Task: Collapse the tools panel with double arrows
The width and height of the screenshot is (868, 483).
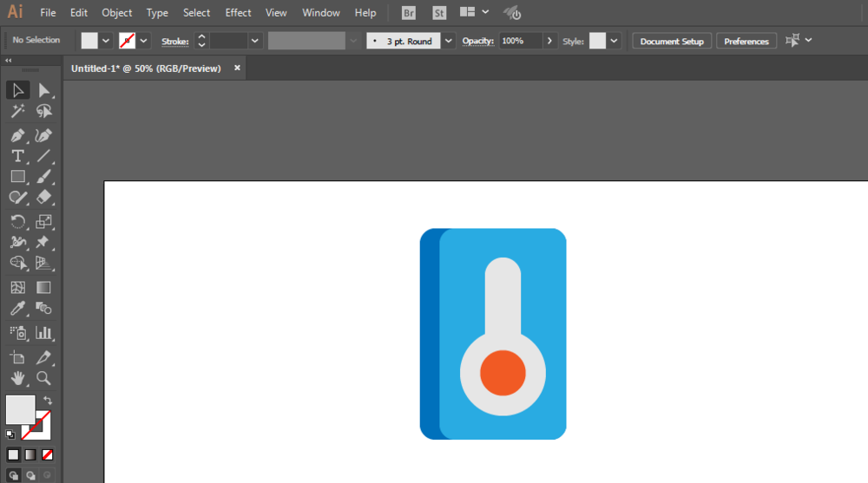Action: [9, 61]
